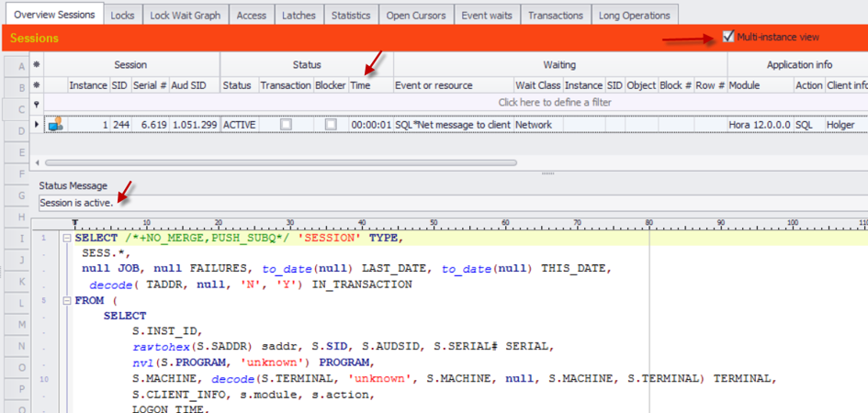Click the filter row pin icon
Viewport: 868px width, 413px height.
37,104
